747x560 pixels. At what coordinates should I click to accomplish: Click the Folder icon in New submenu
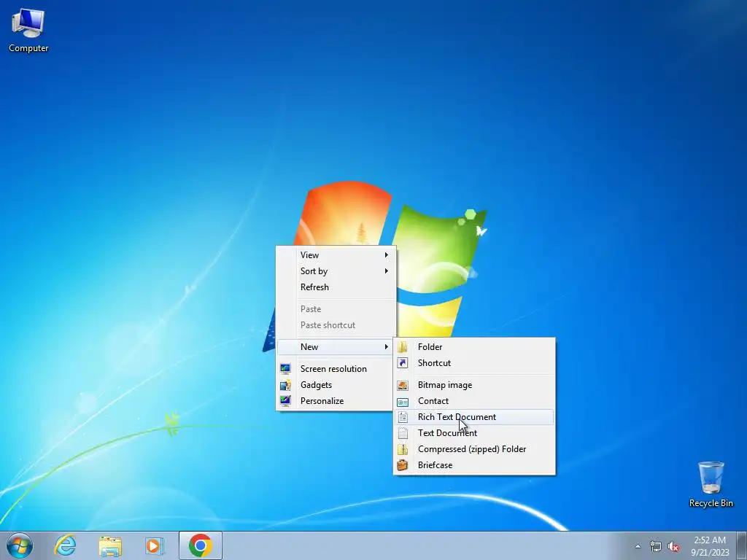[x=403, y=346]
